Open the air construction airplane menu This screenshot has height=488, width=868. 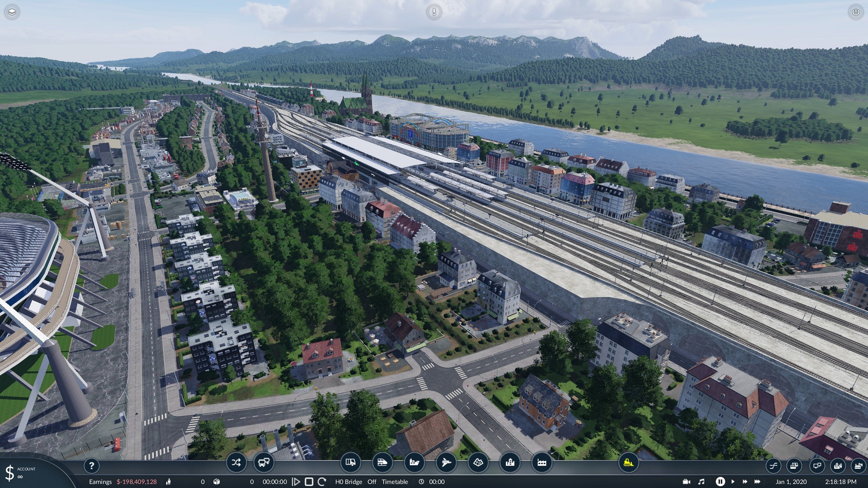[446, 463]
